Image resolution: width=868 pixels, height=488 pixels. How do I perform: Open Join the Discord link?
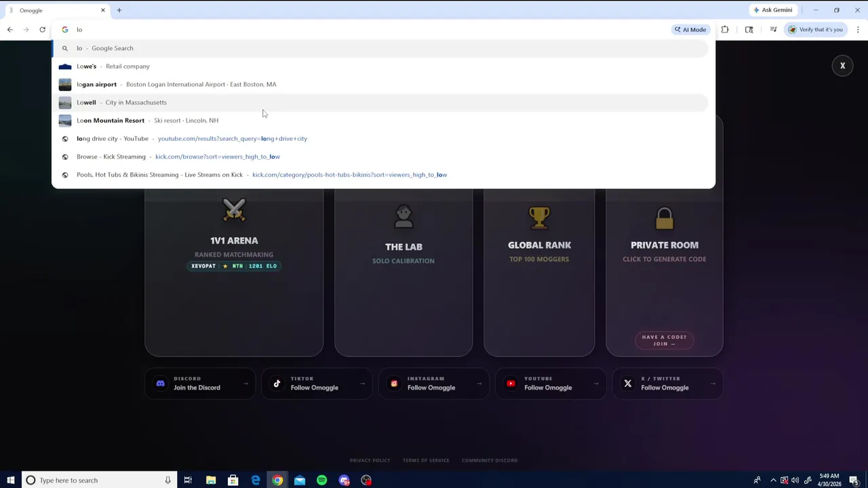(200, 384)
